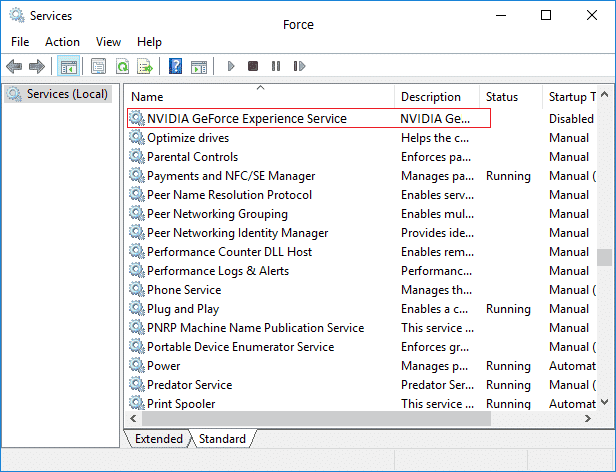Click the blue Help toolbar icon
Image resolution: width=616 pixels, height=472 pixels.
pyautogui.click(x=176, y=67)
